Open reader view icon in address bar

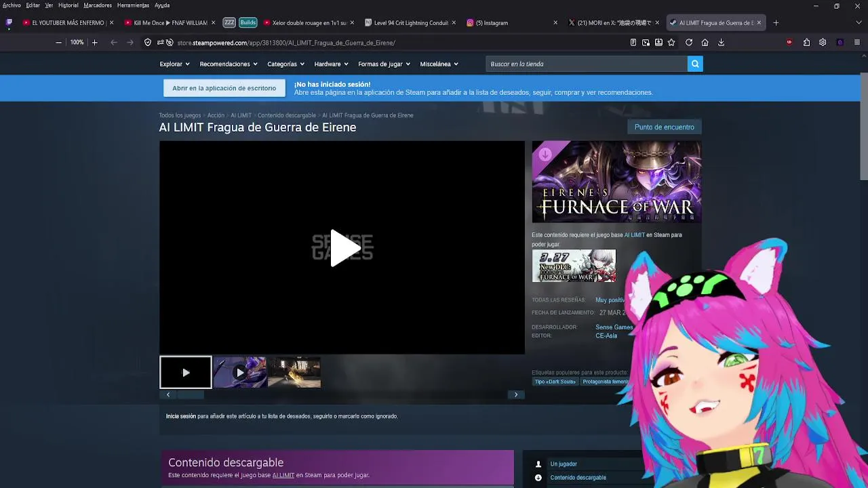(x=633, y=42)
